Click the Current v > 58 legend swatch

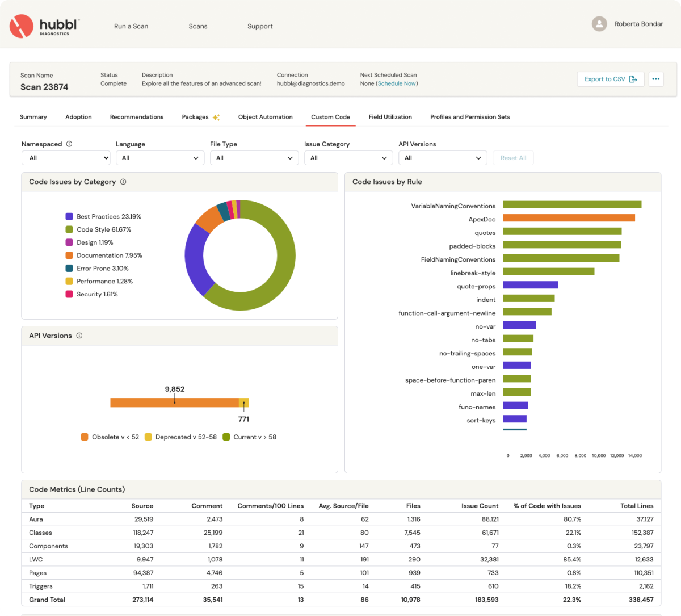(226, 437)
